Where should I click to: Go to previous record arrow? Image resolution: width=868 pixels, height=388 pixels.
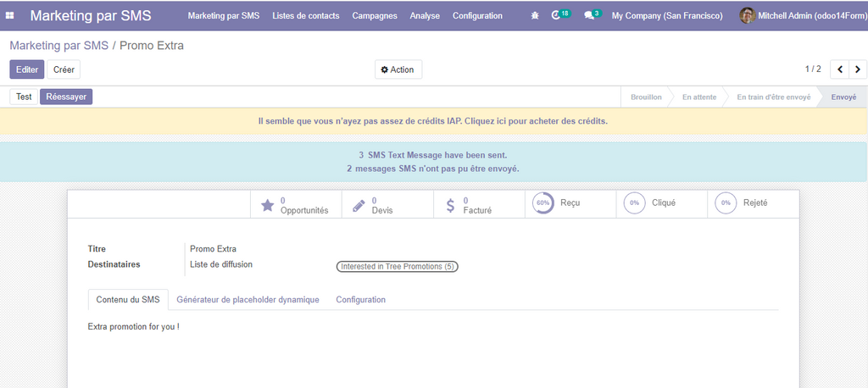pos(839,69)
